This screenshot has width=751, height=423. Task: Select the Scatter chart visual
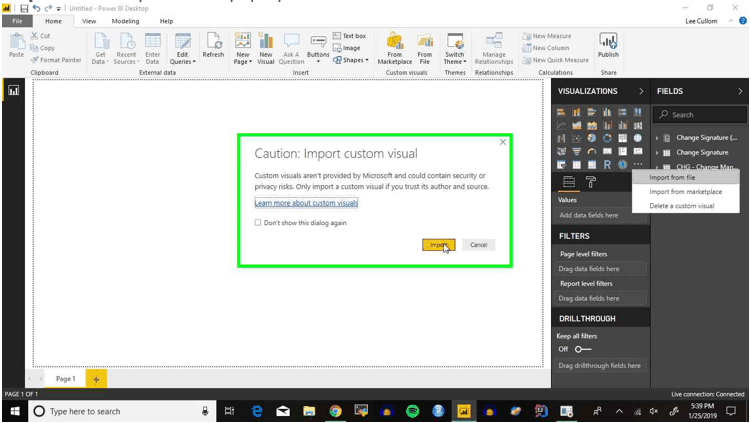576,138
